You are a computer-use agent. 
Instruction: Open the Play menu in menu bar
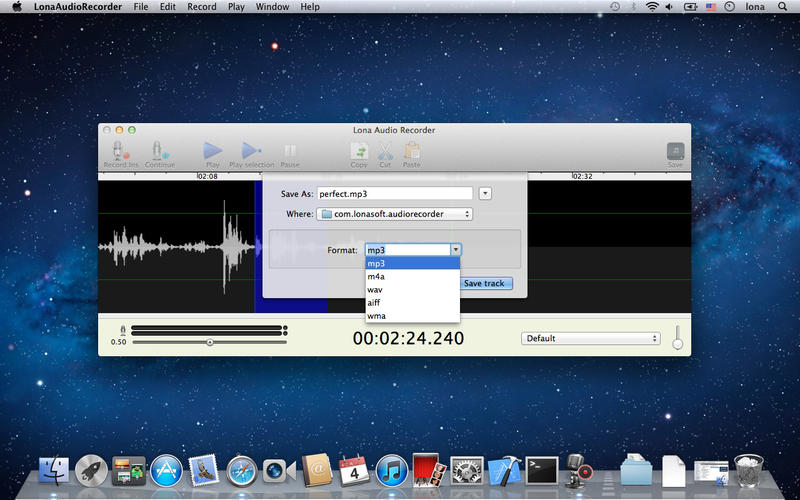click(x=236, y=7)
